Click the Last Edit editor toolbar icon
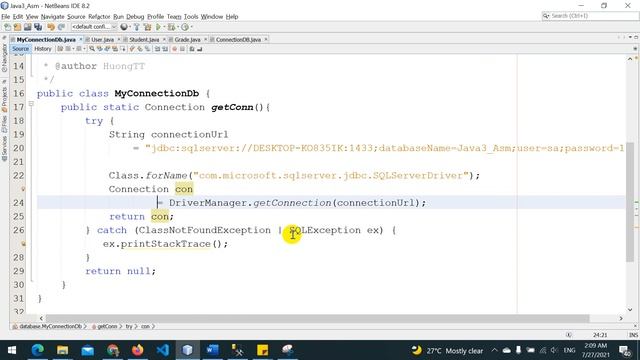This screenshot has width=640, height=360. pos(60,49)
